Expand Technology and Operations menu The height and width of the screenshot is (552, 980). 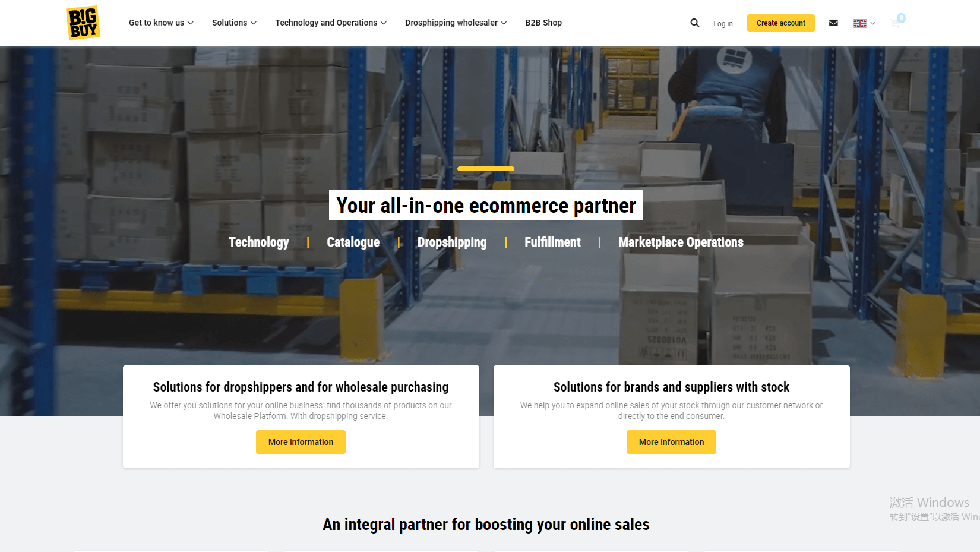tap(331, 23)
